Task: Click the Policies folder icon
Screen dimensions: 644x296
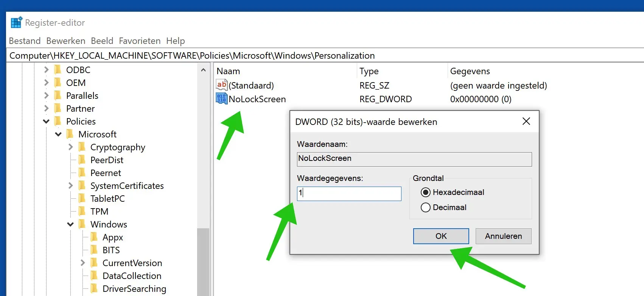Action: point(58,121)
